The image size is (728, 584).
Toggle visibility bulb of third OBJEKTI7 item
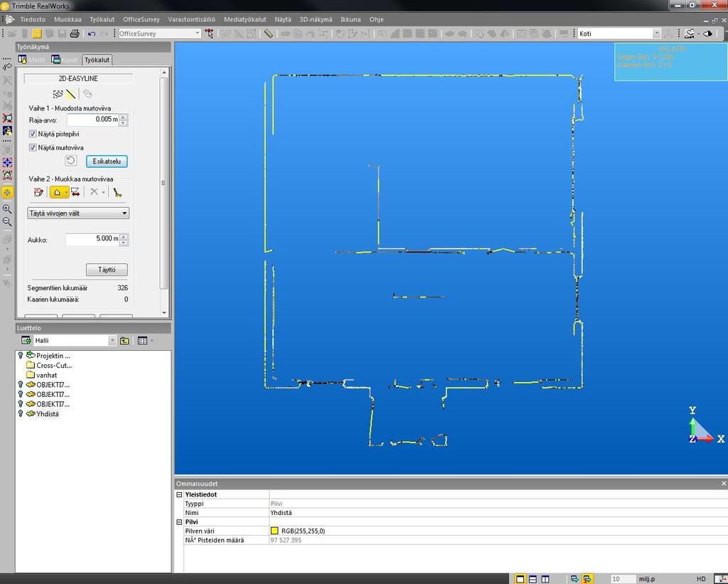point(21,404)
